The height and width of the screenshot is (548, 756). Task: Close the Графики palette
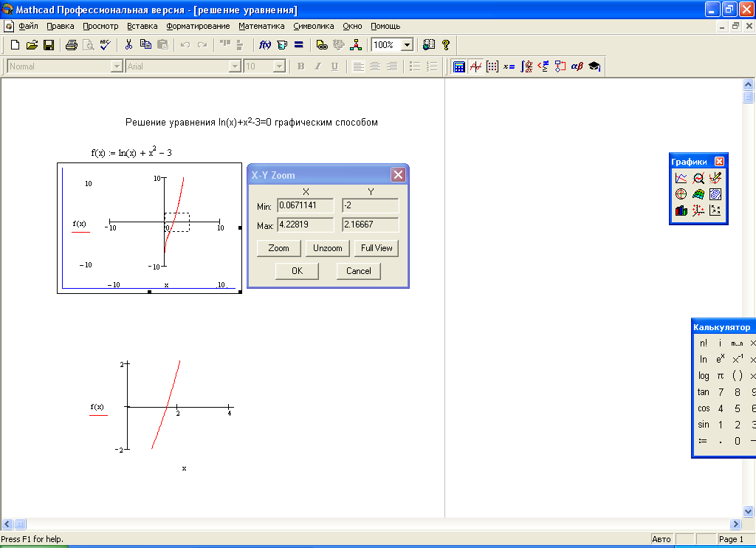click(x=719, y=162)
